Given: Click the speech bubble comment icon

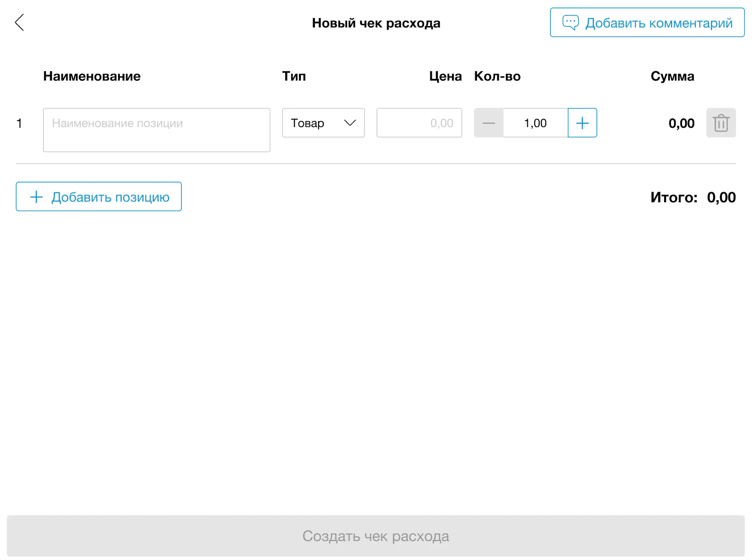Looking at the screenshot, I should [571, 22].
